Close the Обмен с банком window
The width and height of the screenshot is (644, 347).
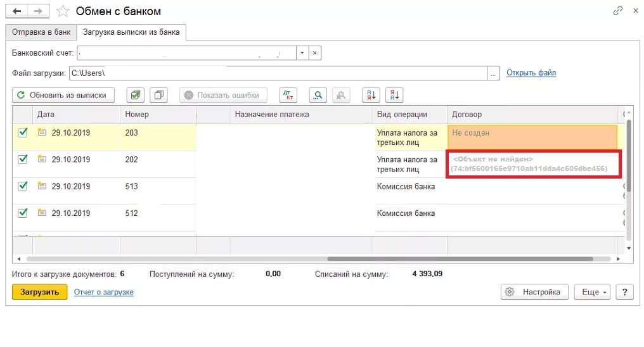point(635,11)
